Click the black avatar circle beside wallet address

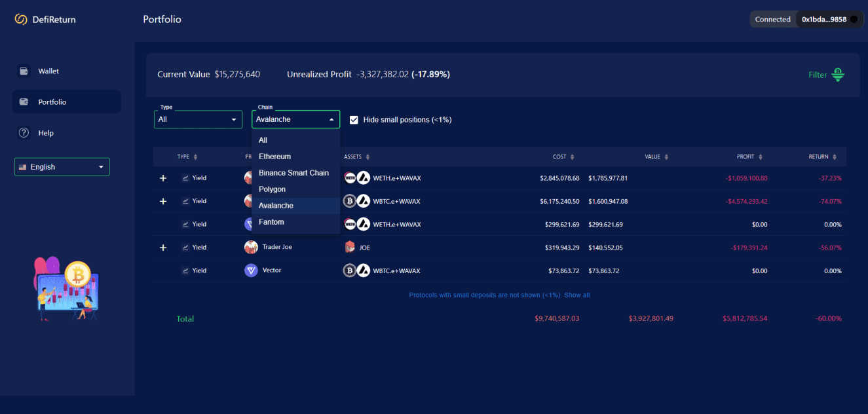click(x=854, y=20)
